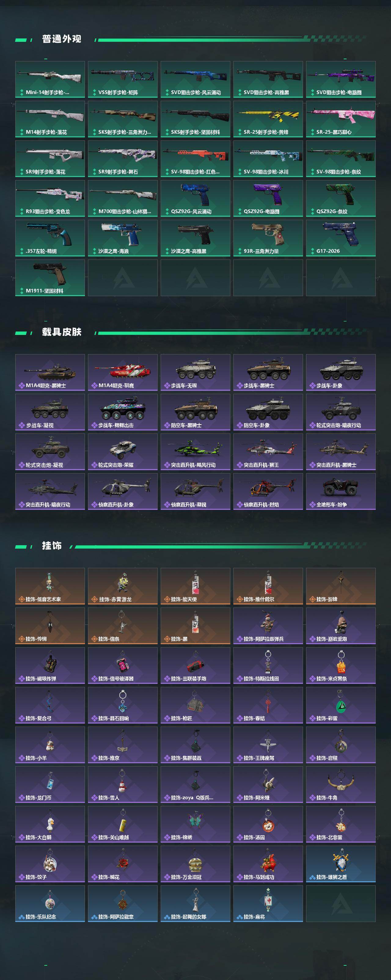Select the 挂饰-锦绣 butterfly charm

pyautogui.click(x=195, y=824)
